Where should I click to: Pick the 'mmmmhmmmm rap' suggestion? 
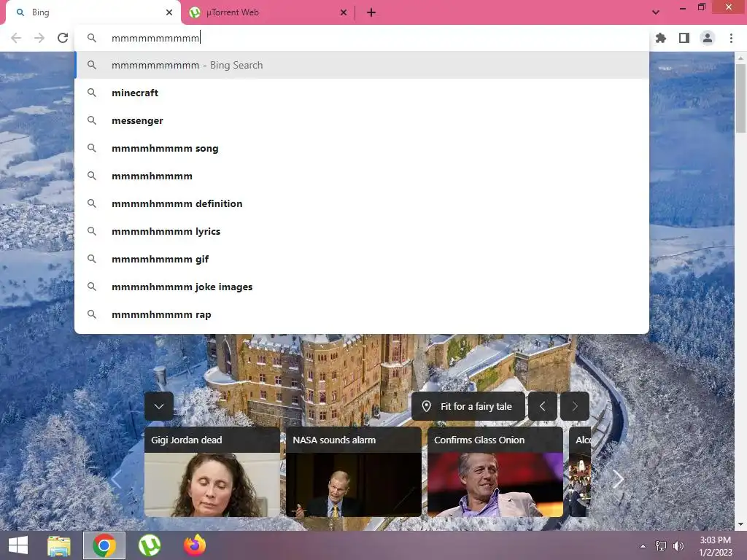[x=362, y=314]
